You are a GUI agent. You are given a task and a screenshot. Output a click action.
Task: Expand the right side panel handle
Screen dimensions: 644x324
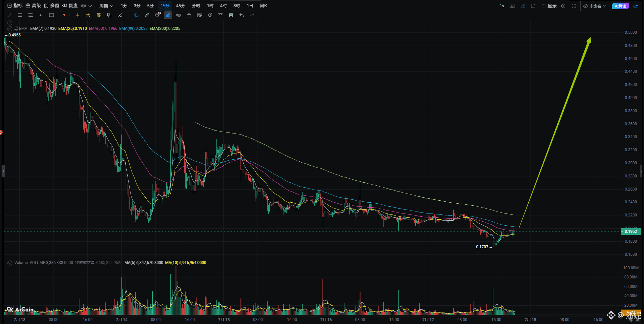click(x=642, y=171)
